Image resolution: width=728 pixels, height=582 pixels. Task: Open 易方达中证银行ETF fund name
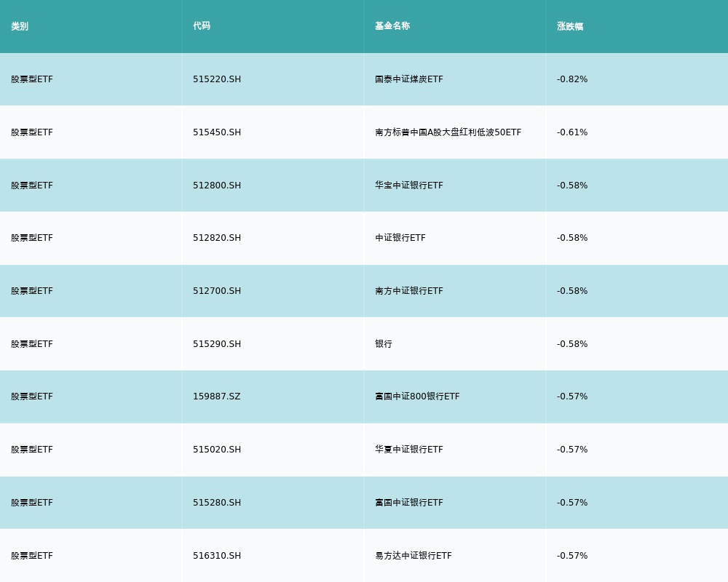tap(414, 556)
